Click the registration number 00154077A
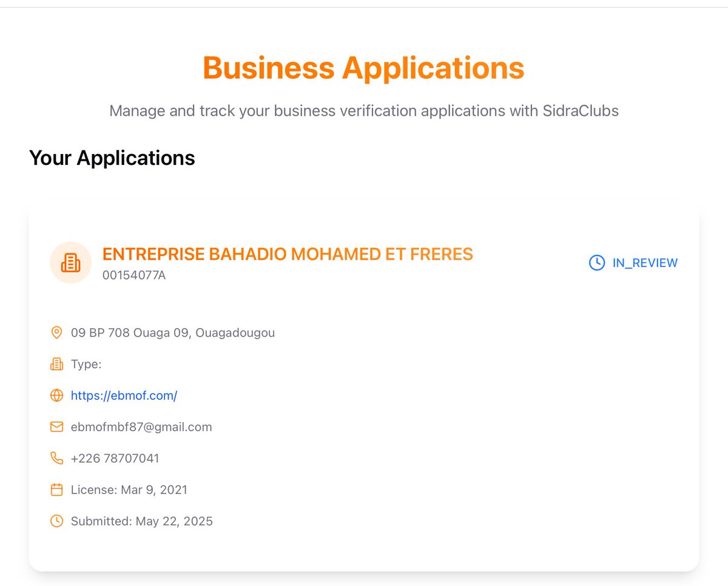Image resolution: width=728 pixels, height=586 pixels. [x=134, y=275]
